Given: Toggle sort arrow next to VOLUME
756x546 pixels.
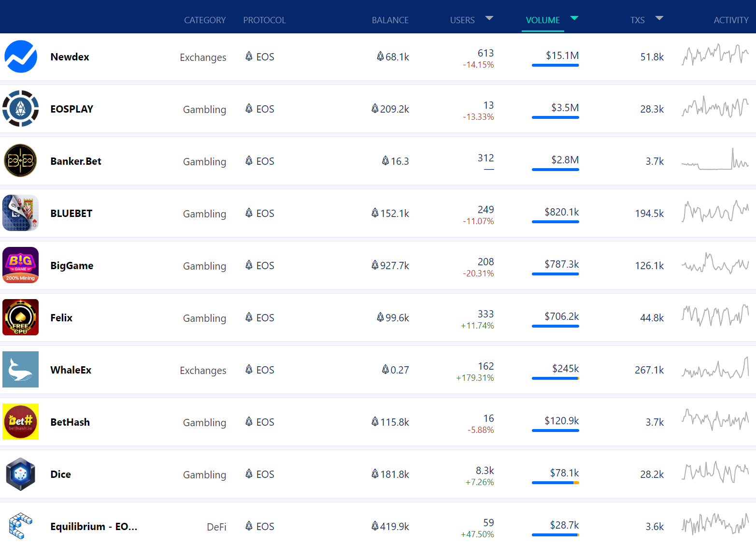Looking at the screenshot, I should [574, 18].
